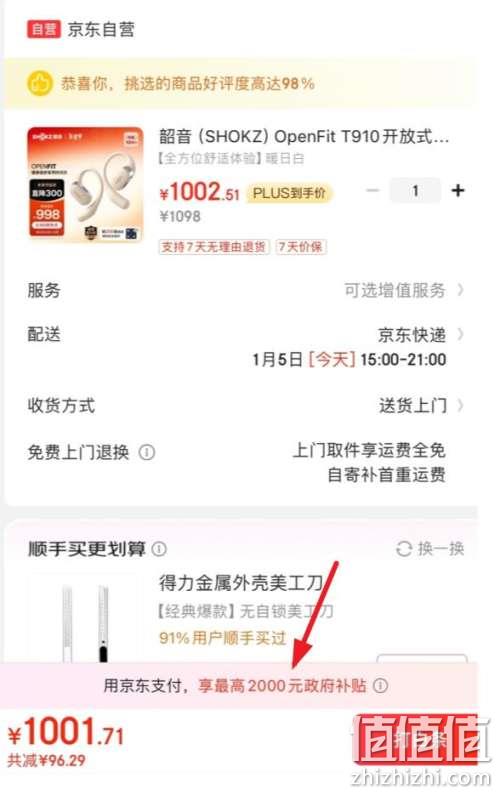Expand 京东快递 delivery options
This screenshot has height=795, width=500.
(420, 335)
